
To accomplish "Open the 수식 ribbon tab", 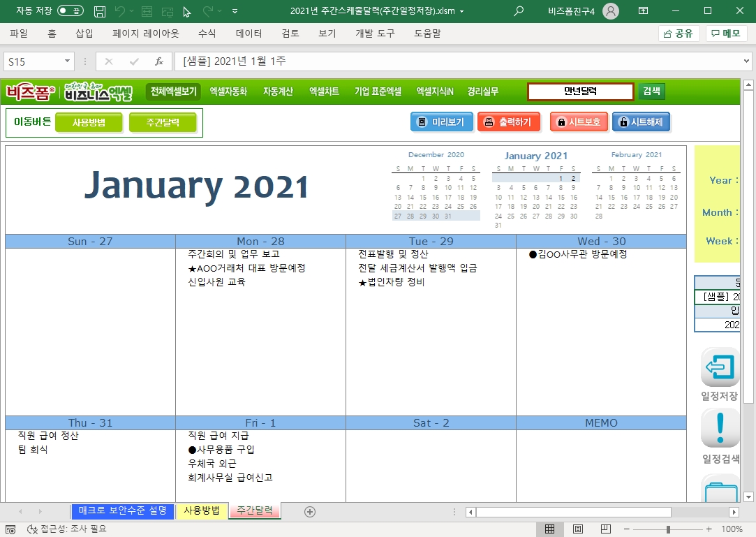I will point(207,34).
